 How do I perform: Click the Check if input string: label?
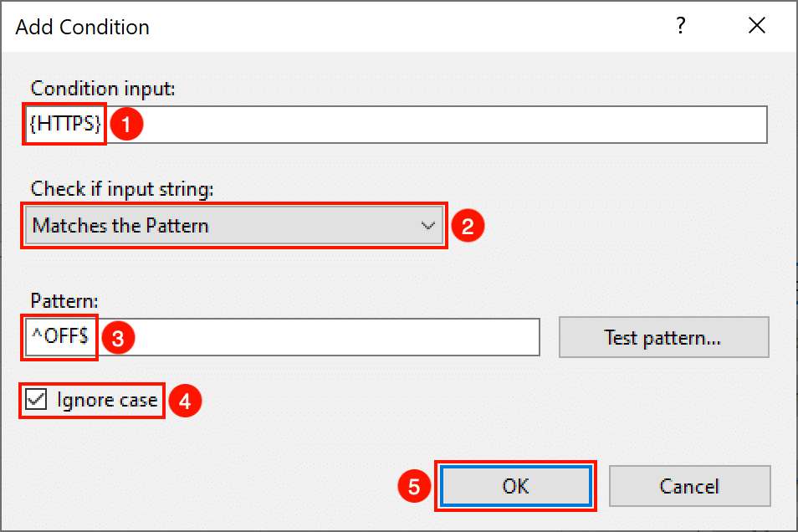point(122,189)
